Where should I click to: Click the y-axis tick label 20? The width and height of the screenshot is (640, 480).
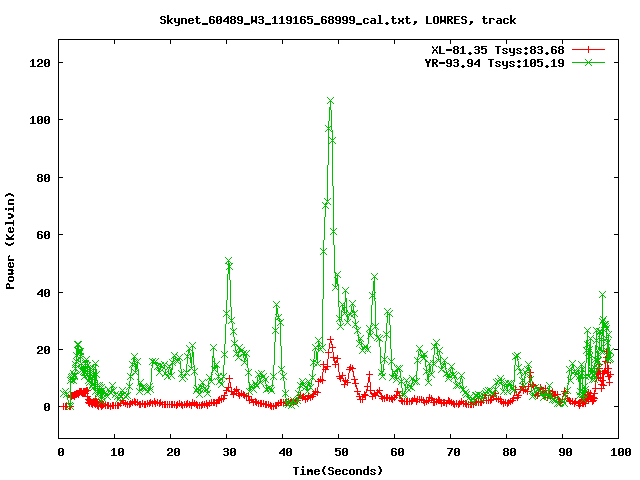[43, 350]
